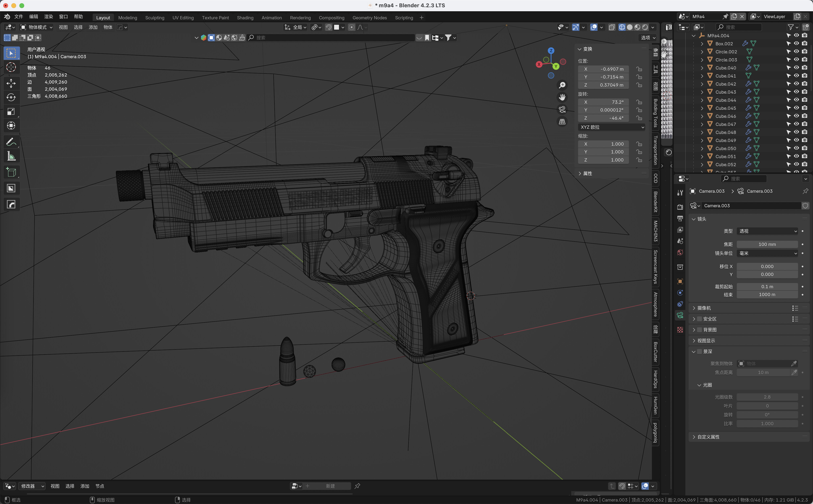The image size is (813, 504).
Task: Click the add workspace plus button
Action: pos(422,18)
